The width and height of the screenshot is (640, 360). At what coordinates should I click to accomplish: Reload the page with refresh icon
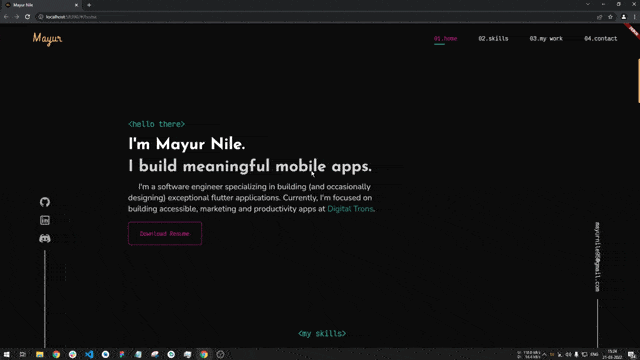point(27,17)
